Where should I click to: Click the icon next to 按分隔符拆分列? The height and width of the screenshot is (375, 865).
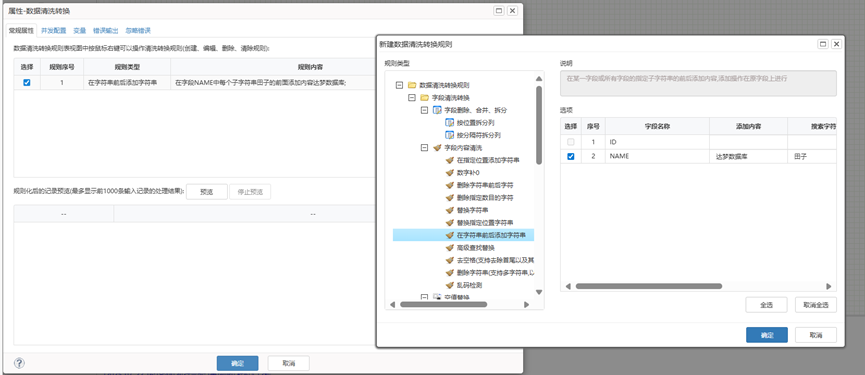coord(449,135)
